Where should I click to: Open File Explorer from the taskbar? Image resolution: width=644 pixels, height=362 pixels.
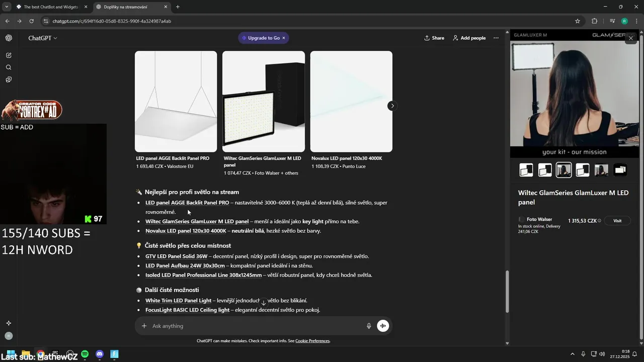(x=26, y=354)
